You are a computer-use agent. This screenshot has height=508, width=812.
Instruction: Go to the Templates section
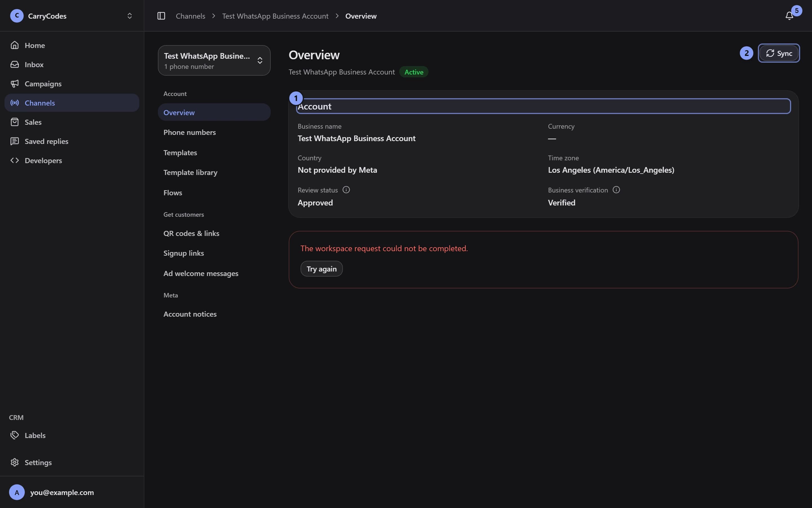pos(214,152)
